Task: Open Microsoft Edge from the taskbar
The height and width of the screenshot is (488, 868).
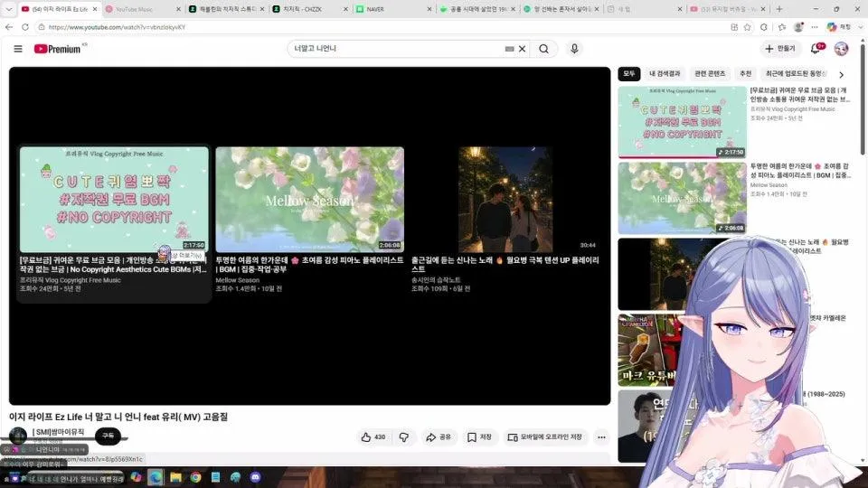Action: pyautogui.click(x=156, y=477)
